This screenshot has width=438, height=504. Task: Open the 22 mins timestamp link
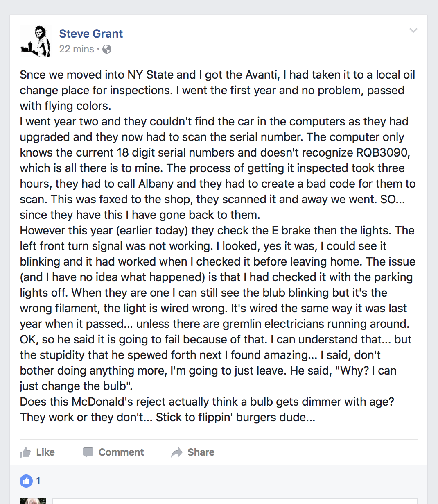click(77, 49)
